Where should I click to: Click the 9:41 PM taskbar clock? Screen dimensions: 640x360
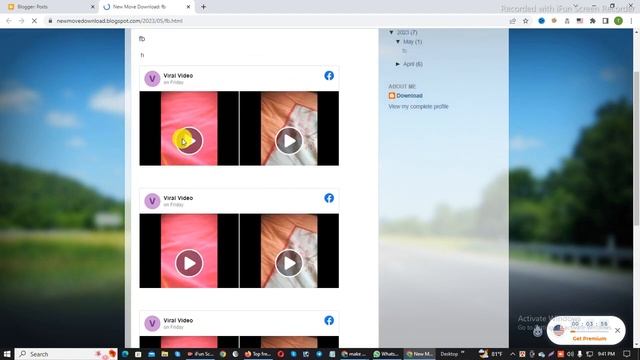(606, 354)
